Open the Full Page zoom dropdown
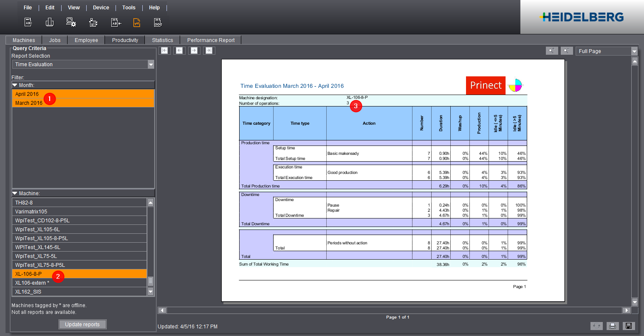The height and width of the screenshot is (336, 644). tap(634, 51)
